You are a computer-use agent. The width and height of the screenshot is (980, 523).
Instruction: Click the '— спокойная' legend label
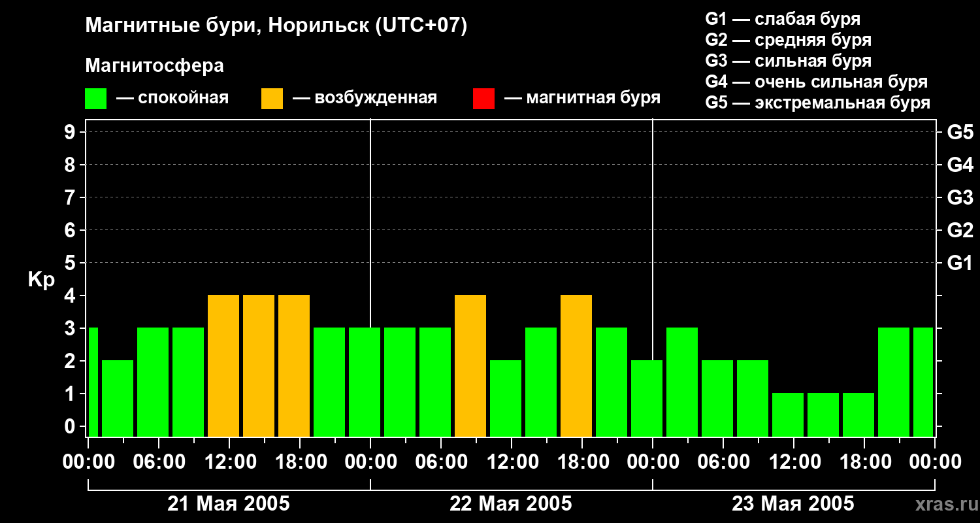tap(172, 98)
